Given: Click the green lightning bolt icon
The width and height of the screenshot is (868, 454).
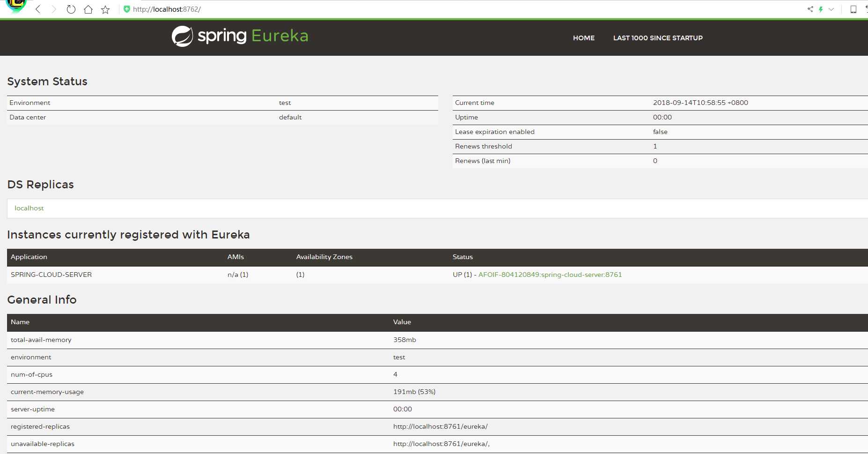Looking at the screenshot, I should pos(821,9).
